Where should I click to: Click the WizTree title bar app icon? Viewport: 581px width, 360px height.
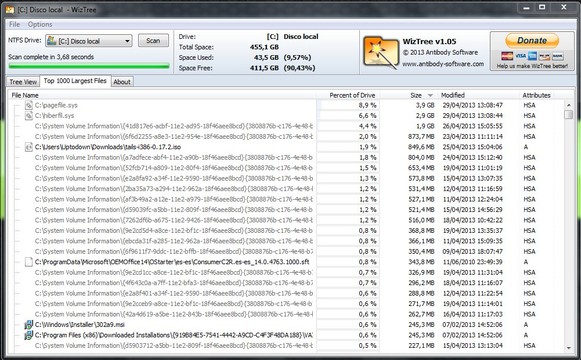click(x=10, y=10)
